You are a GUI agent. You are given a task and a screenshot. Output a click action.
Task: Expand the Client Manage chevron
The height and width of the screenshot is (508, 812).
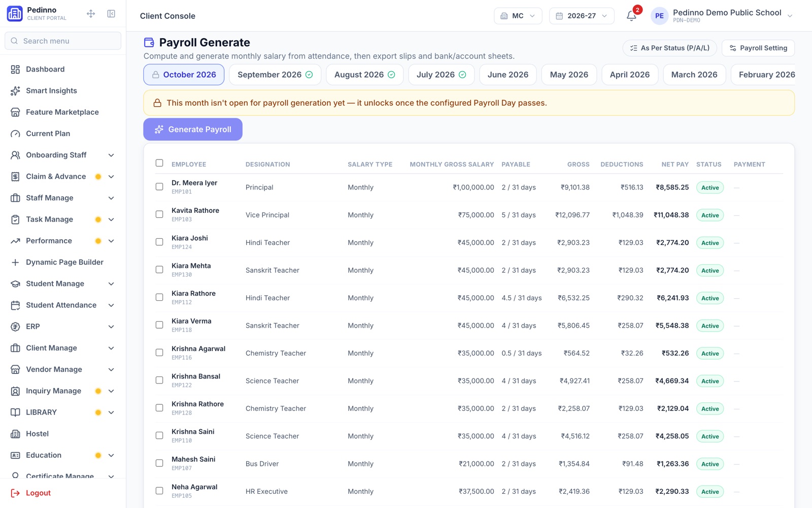coord(111,348)
